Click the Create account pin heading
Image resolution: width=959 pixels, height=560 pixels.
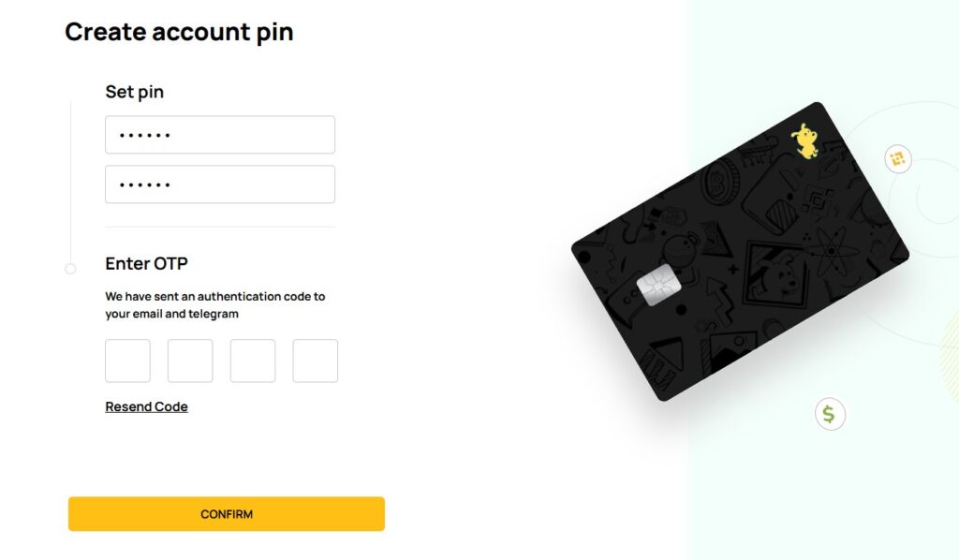click(179, 32)
